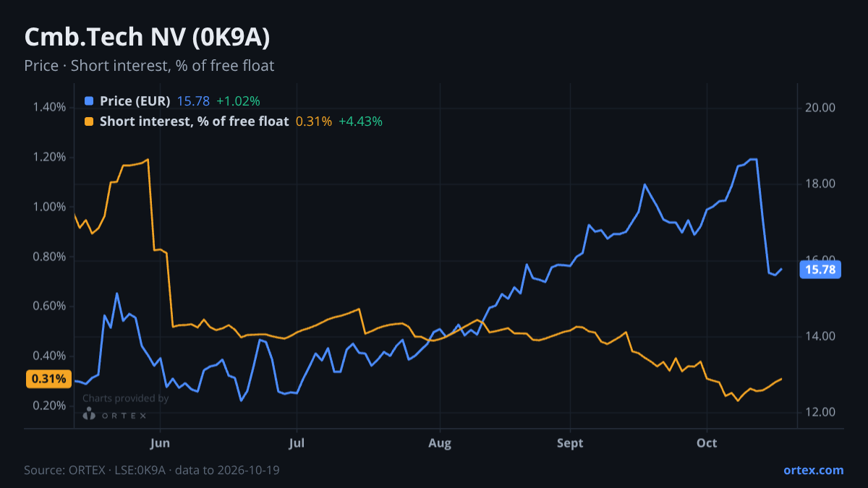Click the 0.80% left axis label

pyautogui.click(x=49, y=257)
